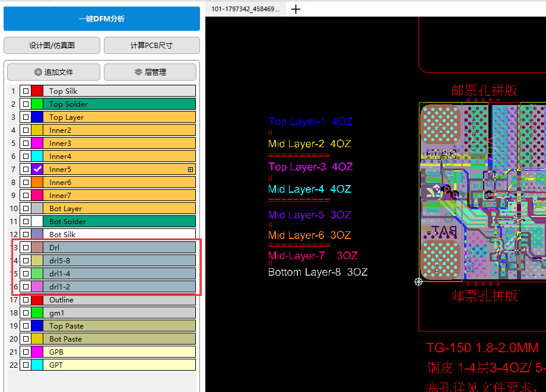The image size is (546, 392).
Task: Click the blue Top Layer color swatch
Action: pos(37,117)
